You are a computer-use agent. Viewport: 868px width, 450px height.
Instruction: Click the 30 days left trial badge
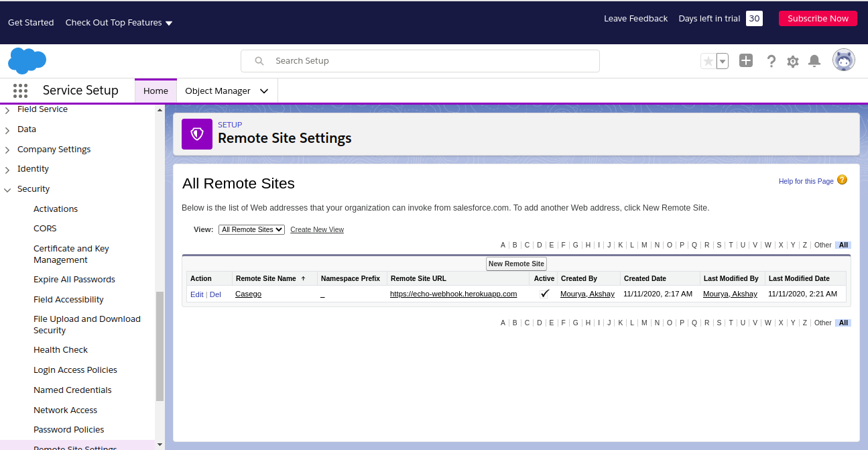pos(754,19)
